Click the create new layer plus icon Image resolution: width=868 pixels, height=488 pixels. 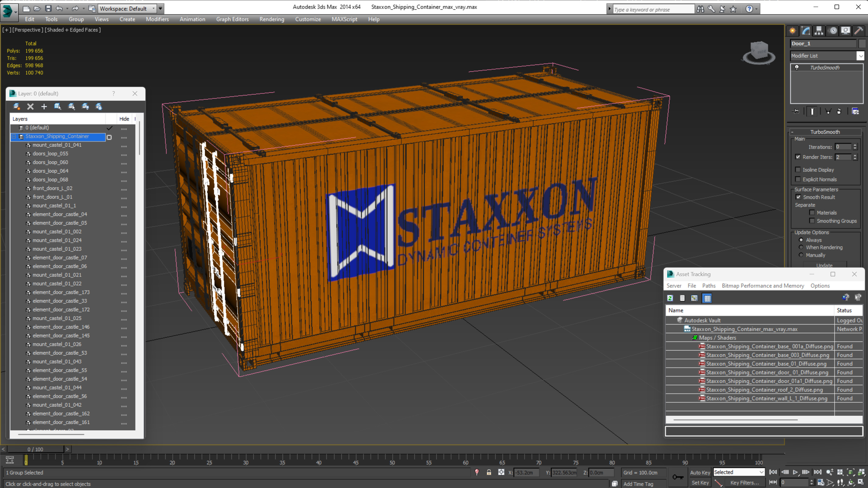pyautogui.click(x=44, y=107)
